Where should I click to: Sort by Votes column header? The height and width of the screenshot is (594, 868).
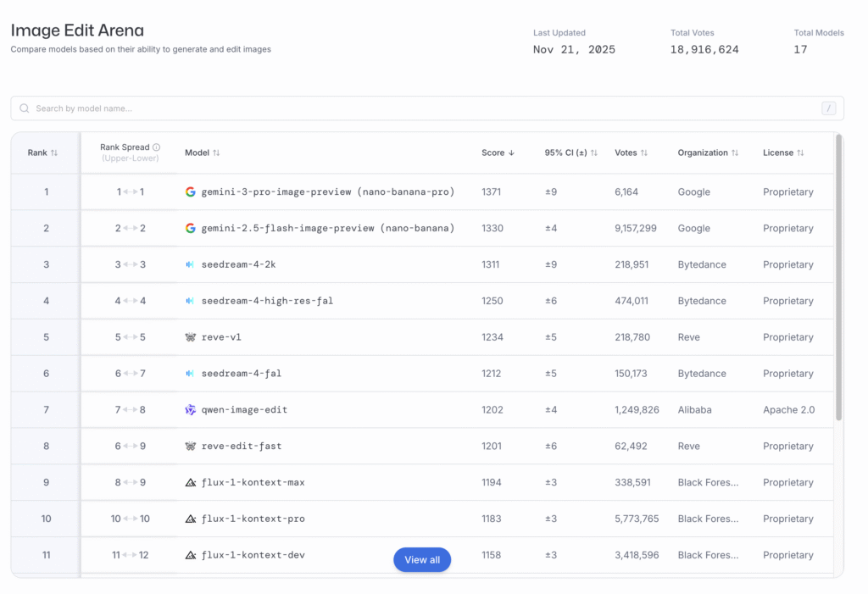coord(632,153)
